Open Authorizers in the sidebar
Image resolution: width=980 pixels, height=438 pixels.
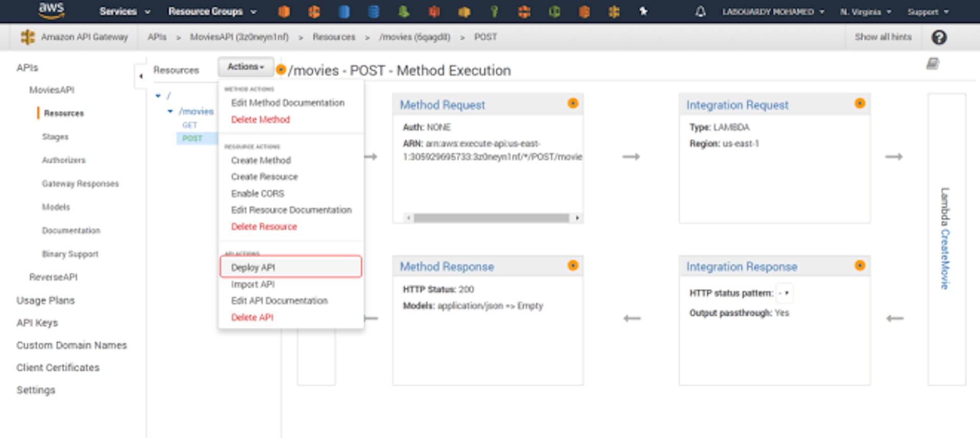click(63, 160)
